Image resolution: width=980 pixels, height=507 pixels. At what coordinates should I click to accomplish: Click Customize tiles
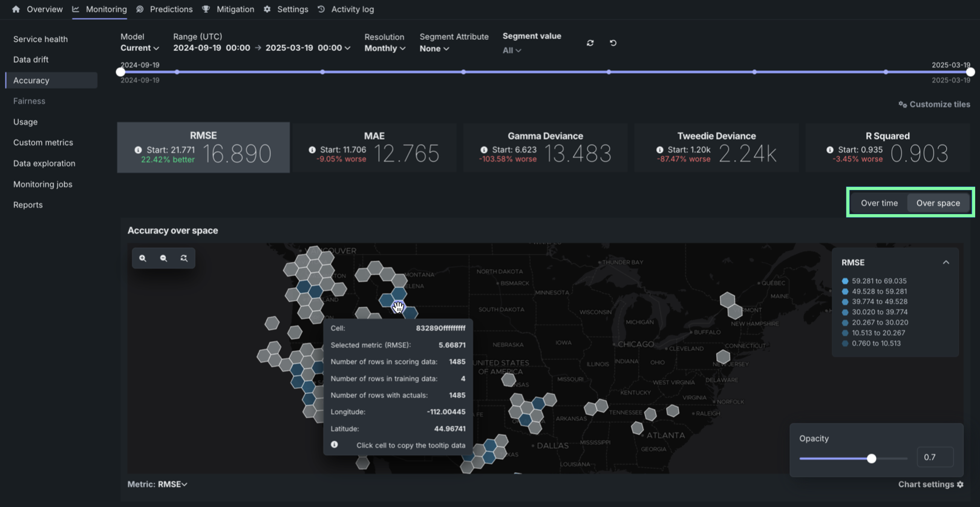click(934, 104)
